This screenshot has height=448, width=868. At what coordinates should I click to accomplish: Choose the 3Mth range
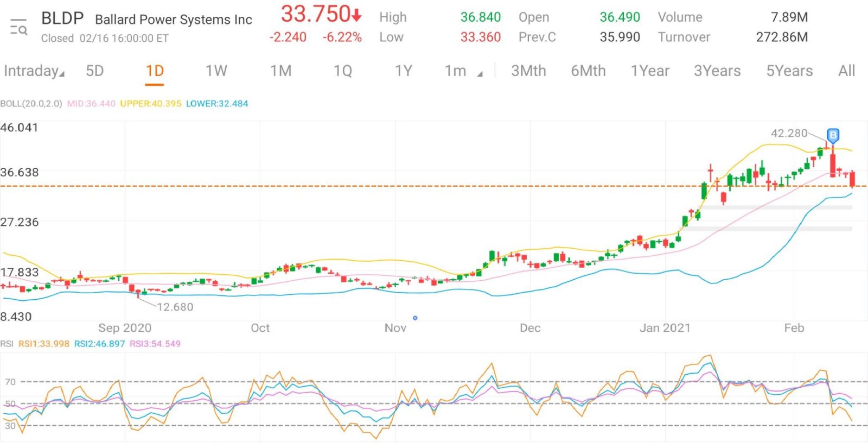pyautogui.click(x=528, y=71)
